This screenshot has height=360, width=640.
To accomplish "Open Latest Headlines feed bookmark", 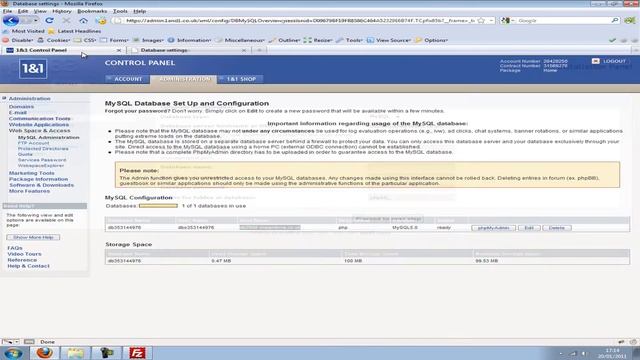I will point(75,31).
